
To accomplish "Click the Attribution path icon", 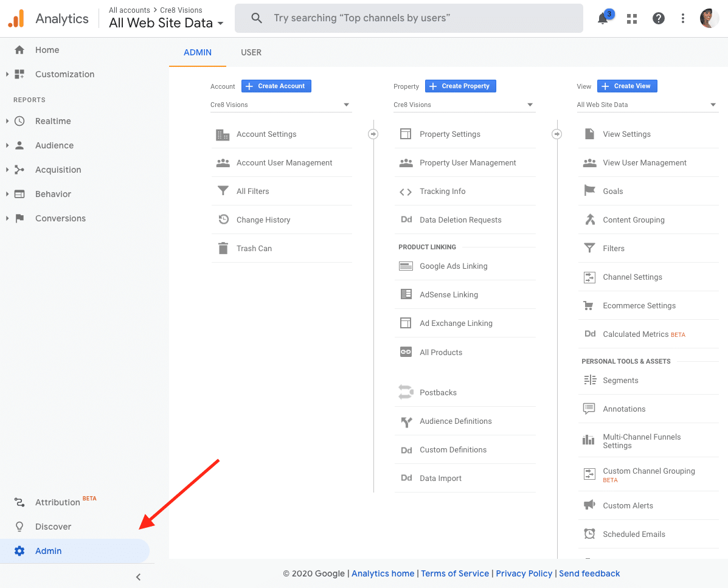I will coord(19,502).
